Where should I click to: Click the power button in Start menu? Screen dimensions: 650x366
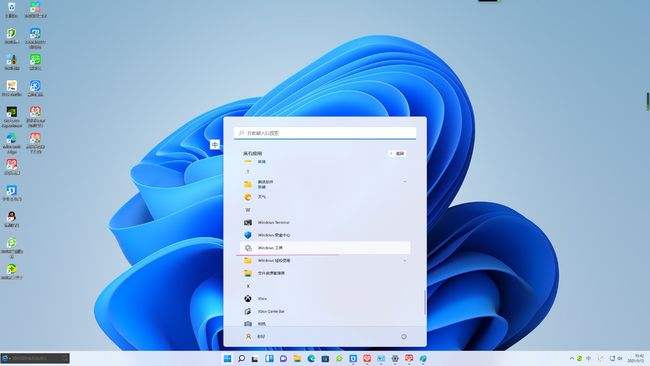coord(404,337)
